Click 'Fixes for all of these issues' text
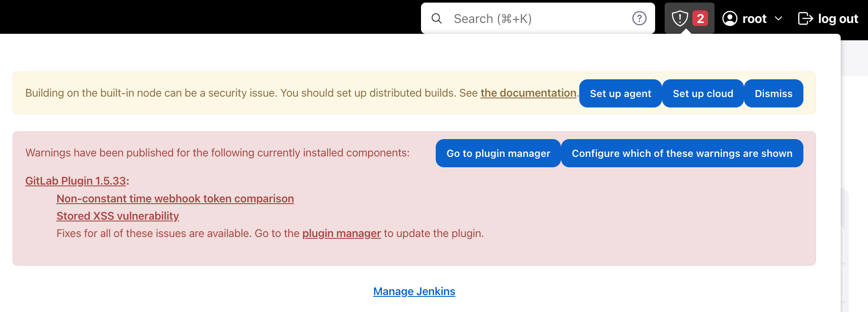 [270, 233]
